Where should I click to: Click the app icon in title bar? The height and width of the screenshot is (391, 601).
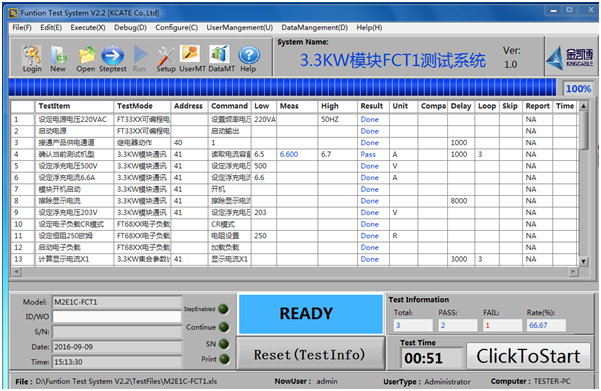[x=13, y=13]
